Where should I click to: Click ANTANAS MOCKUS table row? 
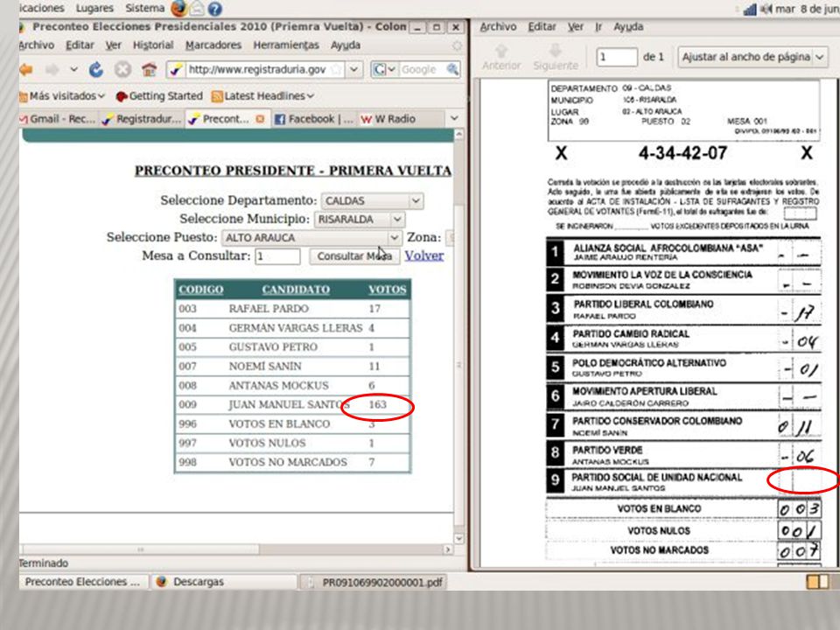tap(292, 385)
